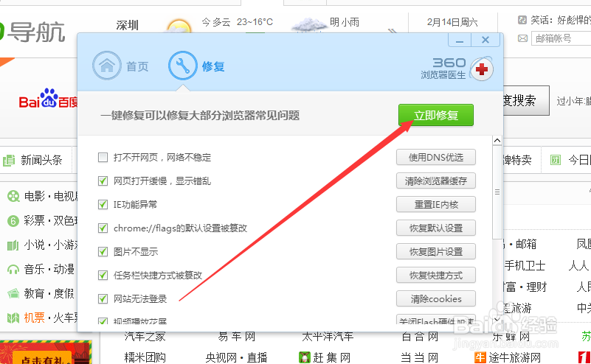Uncheck 网站无法登录 option

click(x=103, y=299)
